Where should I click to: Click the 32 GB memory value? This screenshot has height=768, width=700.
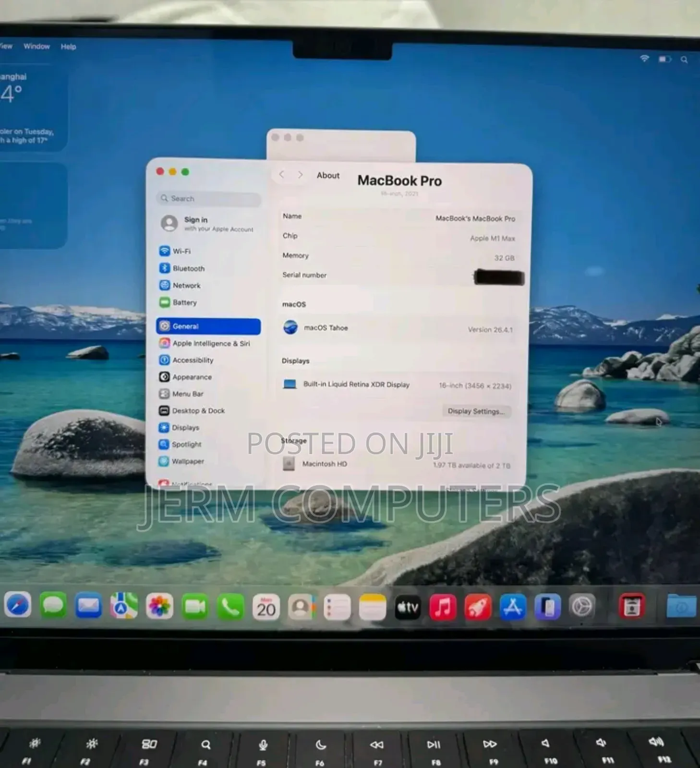pyautogui.click(x=504, y=258)
